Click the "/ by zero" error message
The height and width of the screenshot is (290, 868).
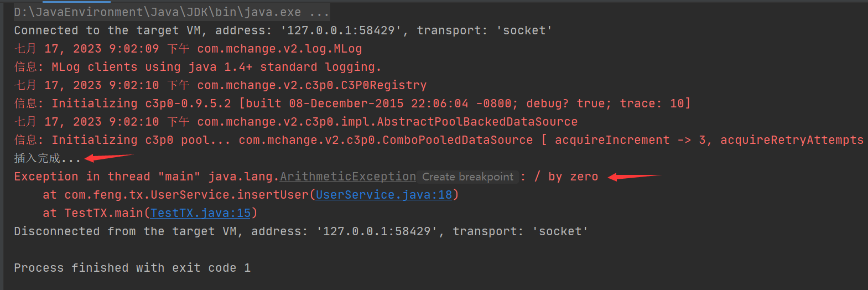point(566,177)
